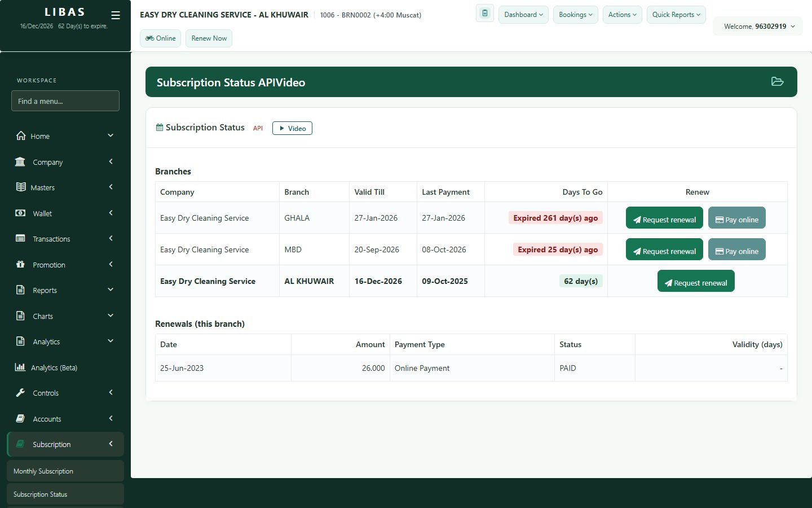This screenshot has width=812, height=508.
Task: Collapse the Subscription sidebar chevron
Action: [x=111, y=444]
